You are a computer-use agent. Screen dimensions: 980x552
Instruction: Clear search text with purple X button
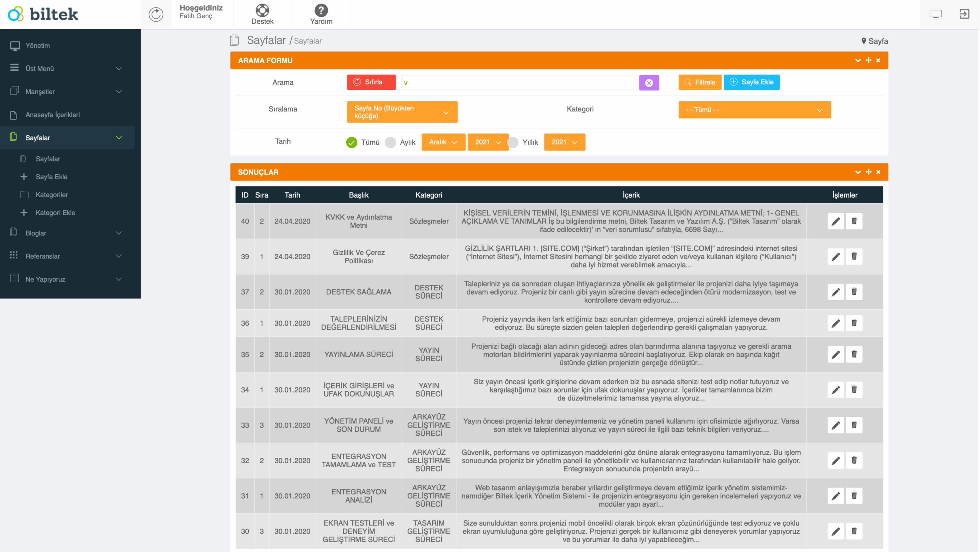[649, 83]
